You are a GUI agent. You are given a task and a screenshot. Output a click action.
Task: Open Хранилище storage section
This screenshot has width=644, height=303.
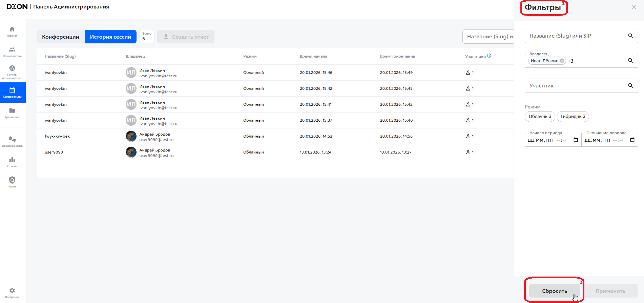(12, 113)
